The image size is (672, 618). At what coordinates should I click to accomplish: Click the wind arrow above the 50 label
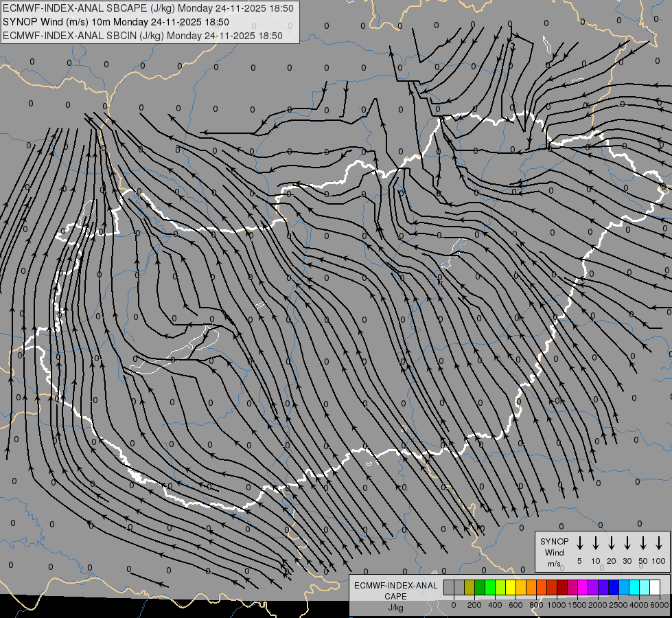click(643, 543)
